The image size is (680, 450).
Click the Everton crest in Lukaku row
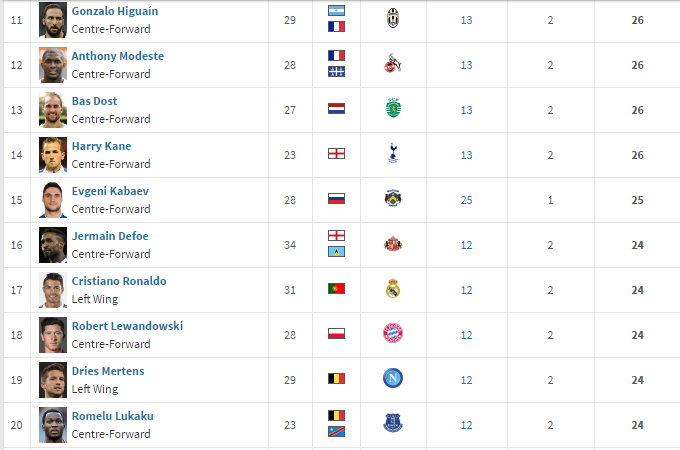pyautogui.click(x=393, y=423)
